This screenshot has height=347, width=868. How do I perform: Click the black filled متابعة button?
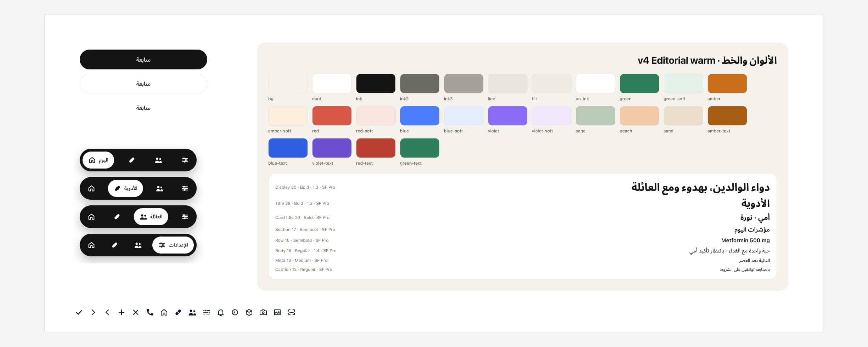pyautogui.click(x=143, y=59)
